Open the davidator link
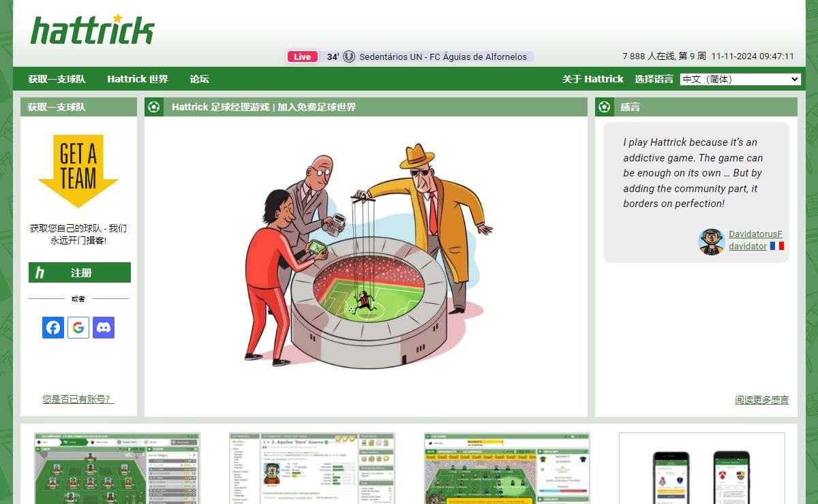Viewport: 818px width, 504px height. 748,247
